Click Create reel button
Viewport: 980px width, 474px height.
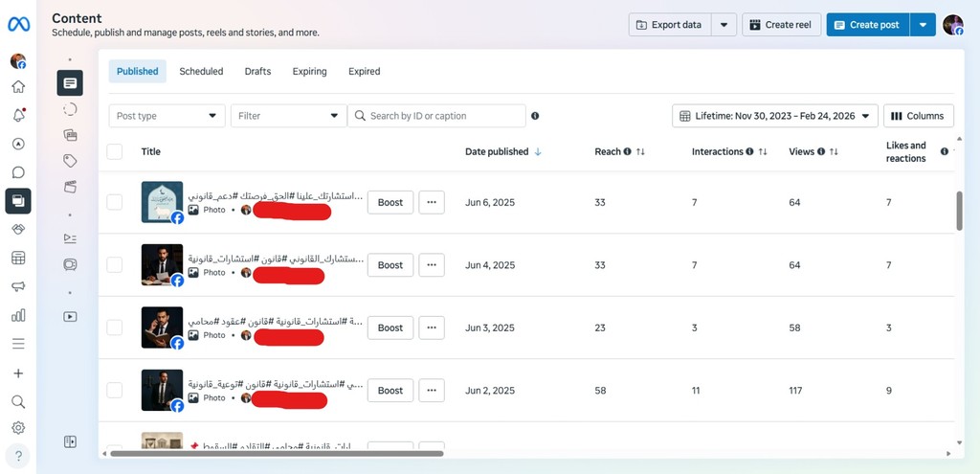[781, 25]
